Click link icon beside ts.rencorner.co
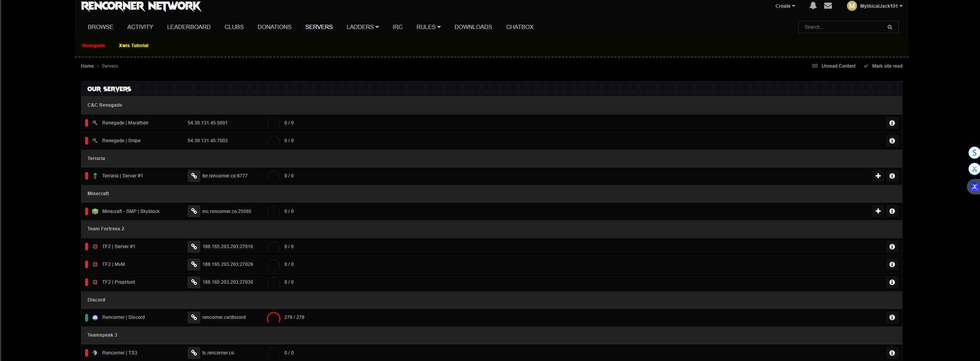The width and height of the screenshot is (980, 361). pyautogui.click(x=194, y=353)
